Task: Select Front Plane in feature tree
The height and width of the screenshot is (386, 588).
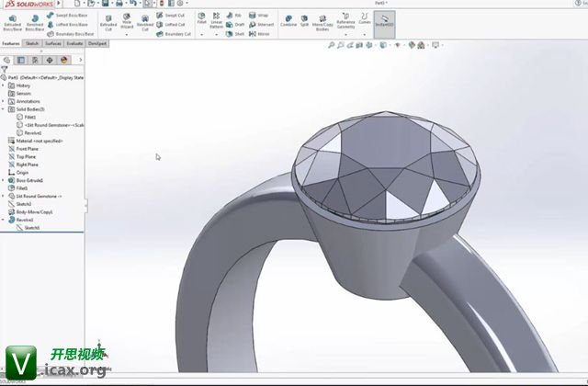Action: 28,148
